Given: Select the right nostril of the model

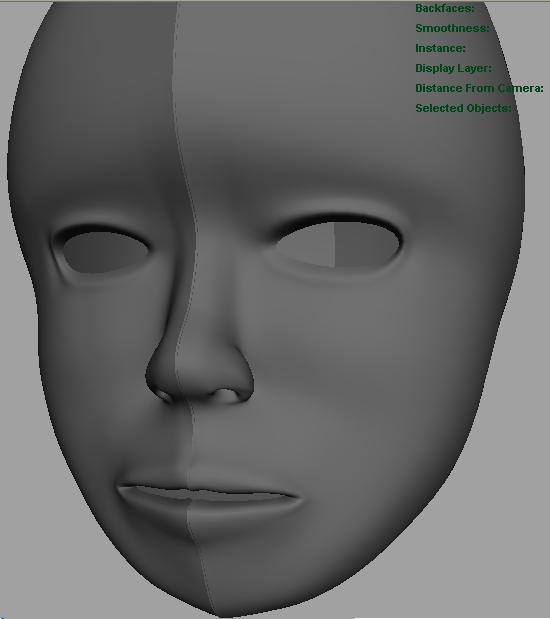Looking at the screenshot, I should 226,395.
